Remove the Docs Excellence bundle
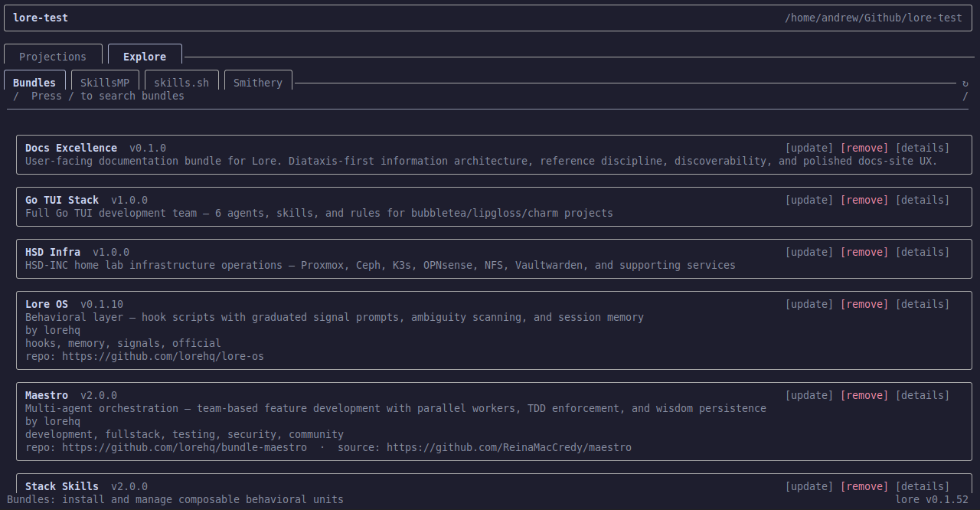980x510 pixels. 864,148
